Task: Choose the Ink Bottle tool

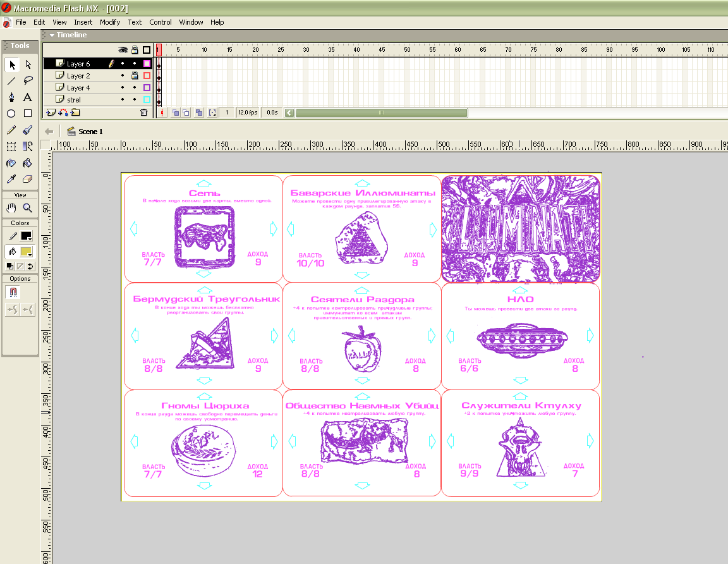Action: point(12,163)
